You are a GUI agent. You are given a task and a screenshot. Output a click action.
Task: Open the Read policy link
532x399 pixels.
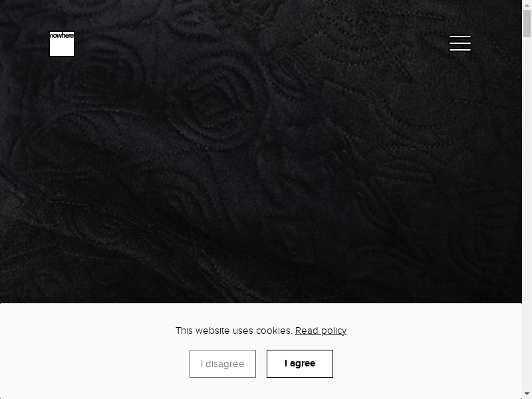(x=321, y=331)
